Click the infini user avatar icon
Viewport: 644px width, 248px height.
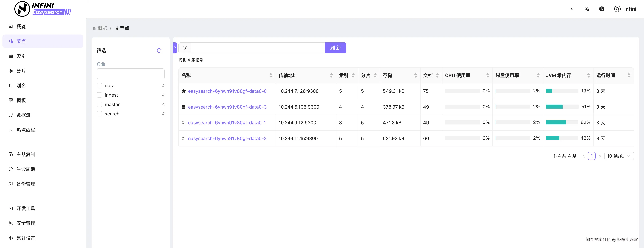pos(617,9)
